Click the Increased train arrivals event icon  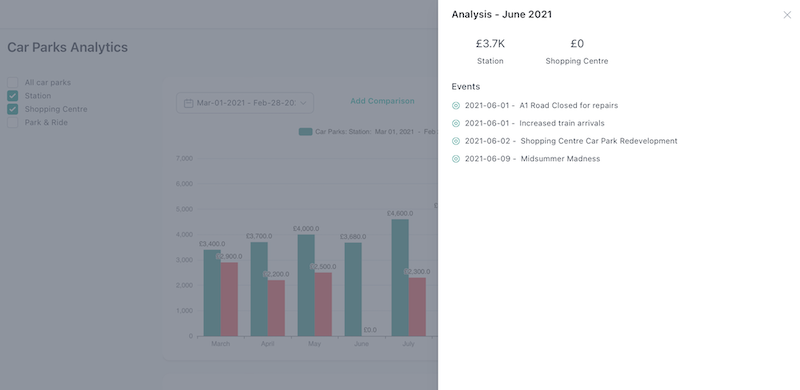tap(456, 124)
